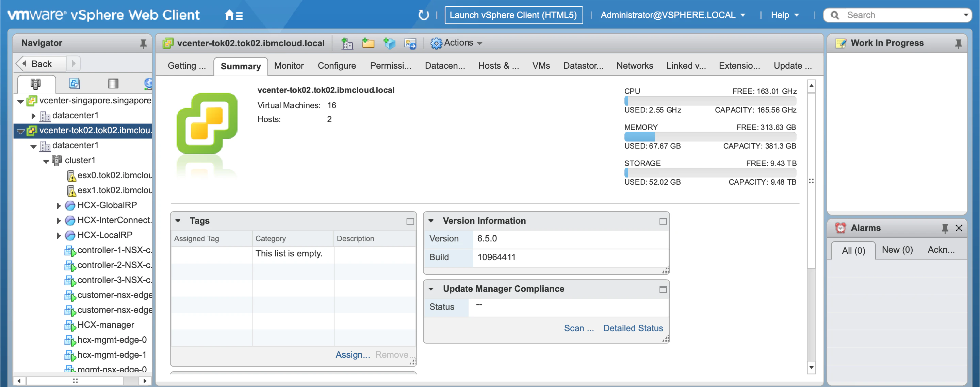This screenshot has height=387, width=980.
Task: Pin the Navigator panel
Action: (x=143, y=44)
